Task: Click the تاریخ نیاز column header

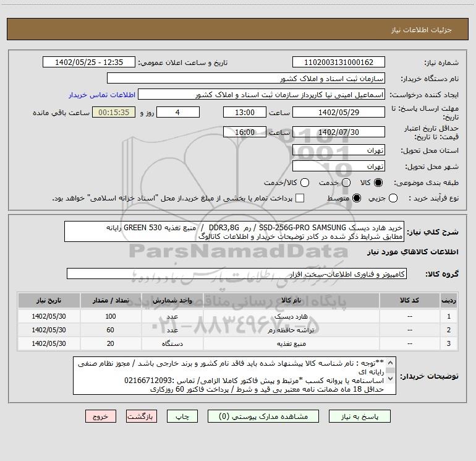Action: (49, 301)
